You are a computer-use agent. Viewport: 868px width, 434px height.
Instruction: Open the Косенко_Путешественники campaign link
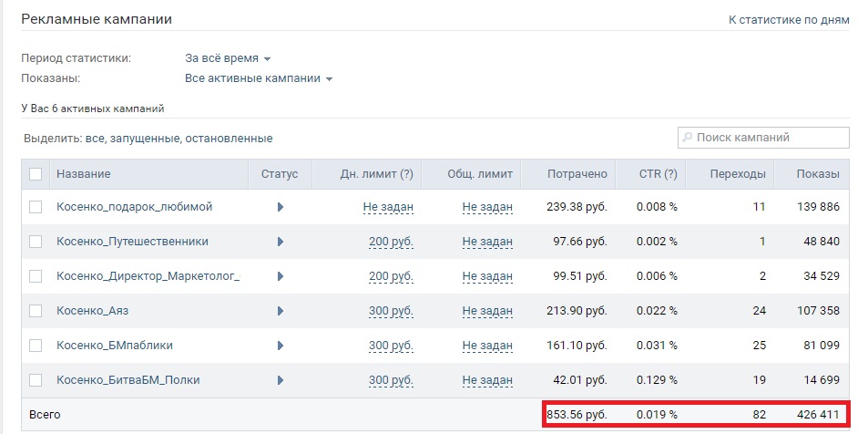(x=132, y=242)
